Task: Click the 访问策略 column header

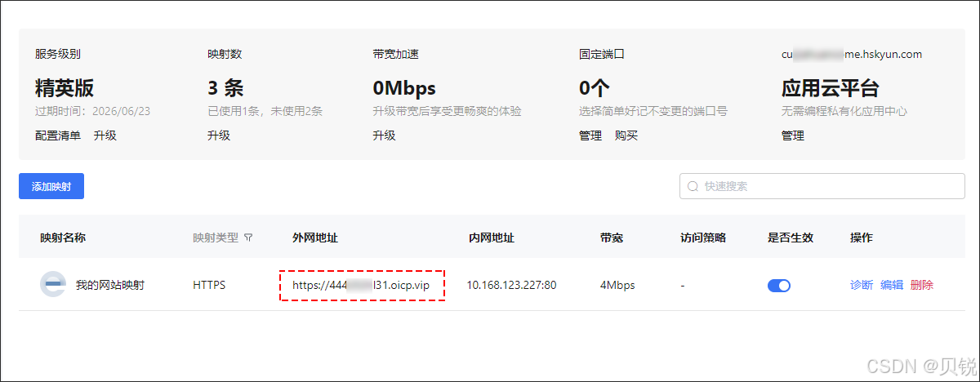Action: click(x=703, y=238)
